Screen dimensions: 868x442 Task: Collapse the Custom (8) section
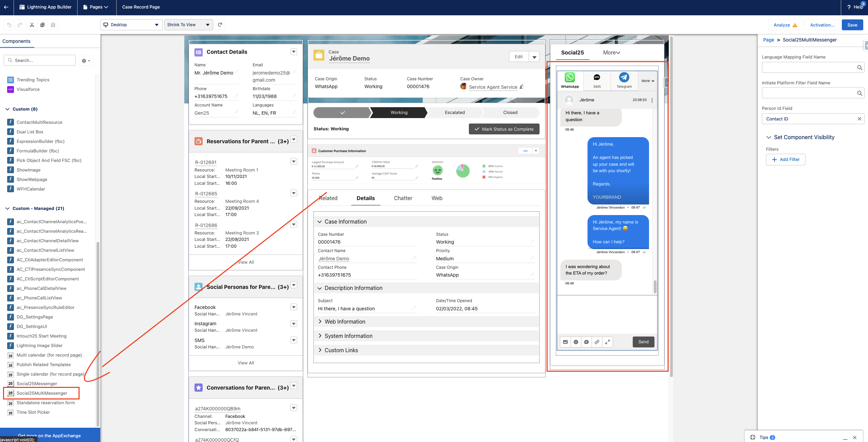(x=7, y=109)
